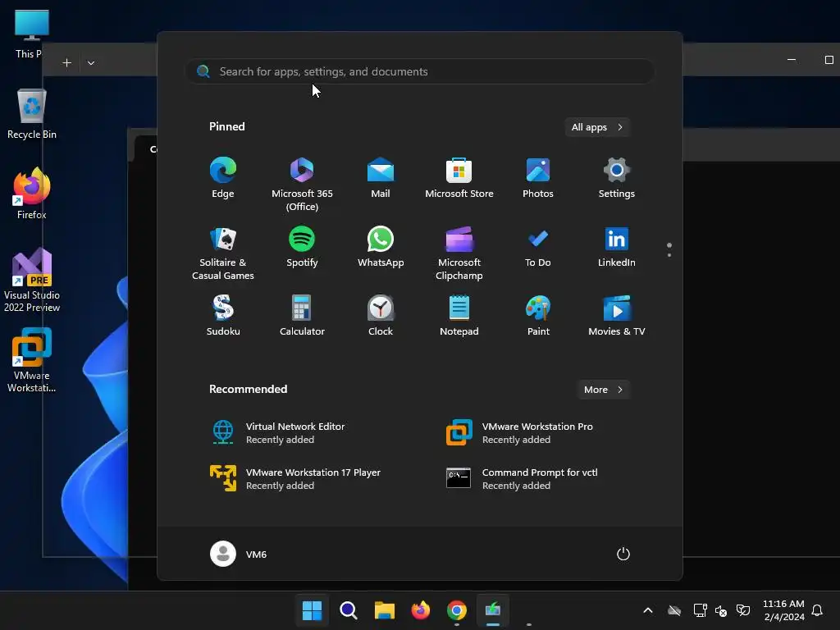Open the To Do app
The height and width of the screenshot is (630, 840).
[x=538, y=248]
